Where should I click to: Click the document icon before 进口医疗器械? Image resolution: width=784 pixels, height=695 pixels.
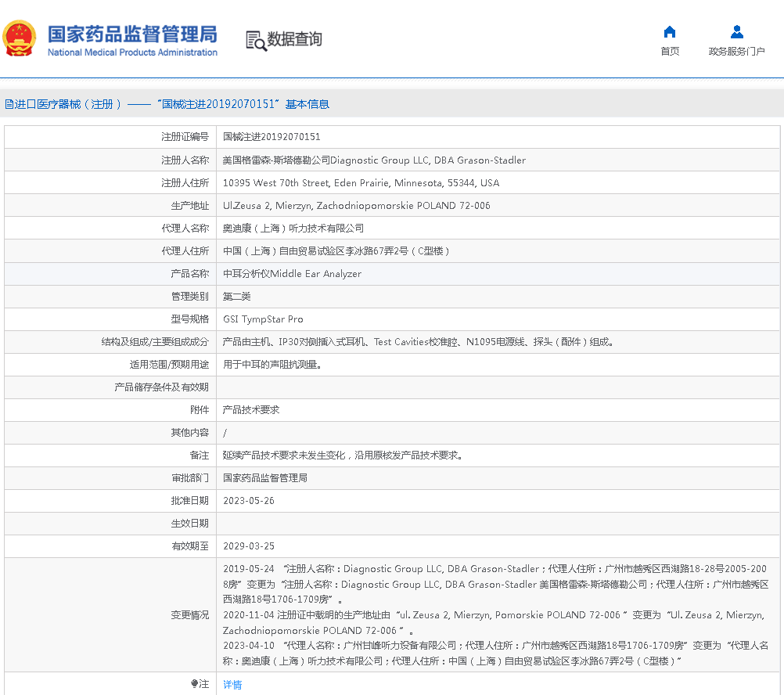[9, 104]
